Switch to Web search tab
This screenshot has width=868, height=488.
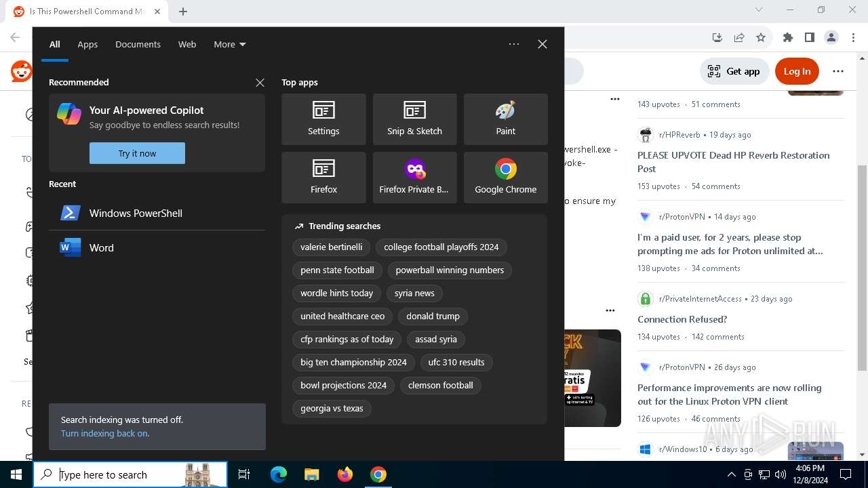click(187, 44)
